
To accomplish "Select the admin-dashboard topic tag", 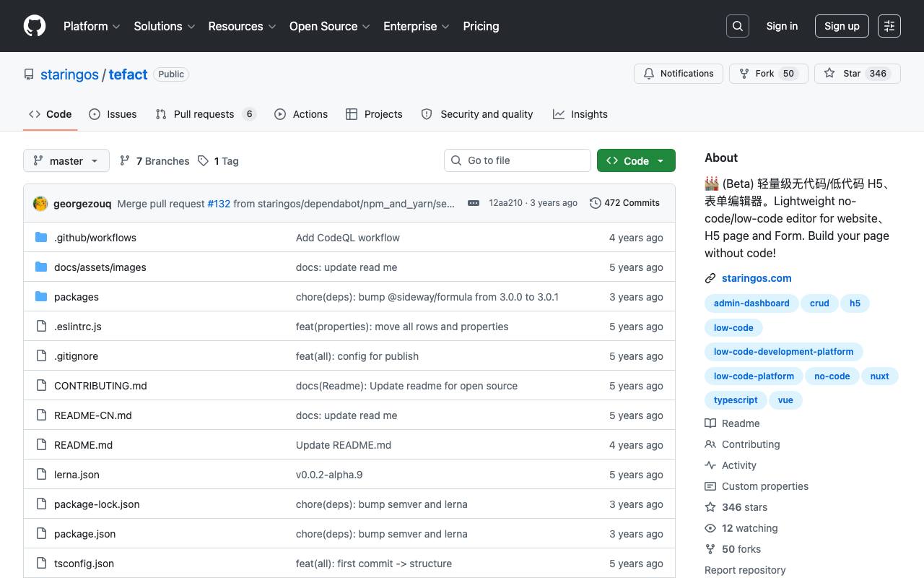I will (751, 303).
